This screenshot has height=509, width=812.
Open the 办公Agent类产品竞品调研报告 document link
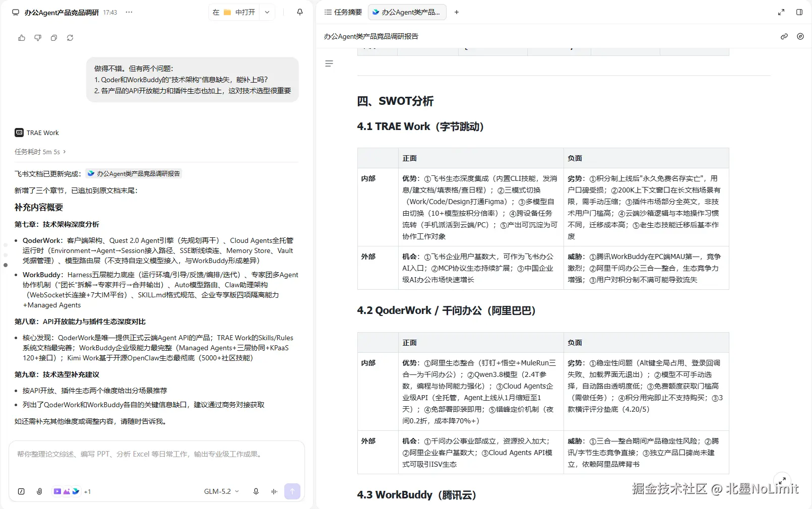coord(134,173)
